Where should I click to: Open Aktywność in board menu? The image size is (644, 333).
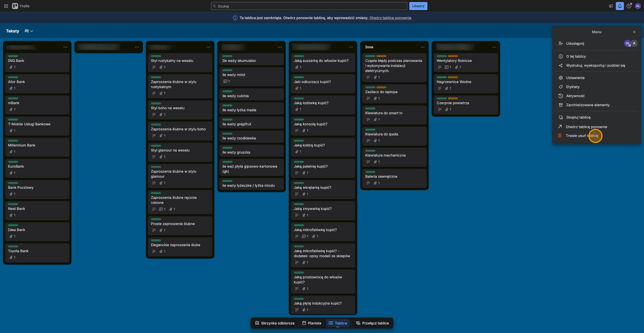(x=596, y=96)
